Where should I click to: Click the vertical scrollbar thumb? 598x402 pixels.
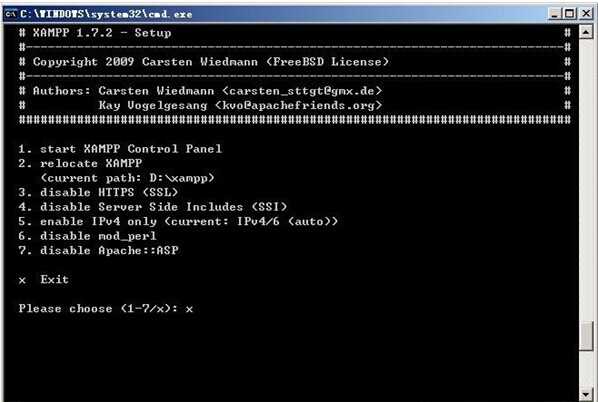point(586,336)
